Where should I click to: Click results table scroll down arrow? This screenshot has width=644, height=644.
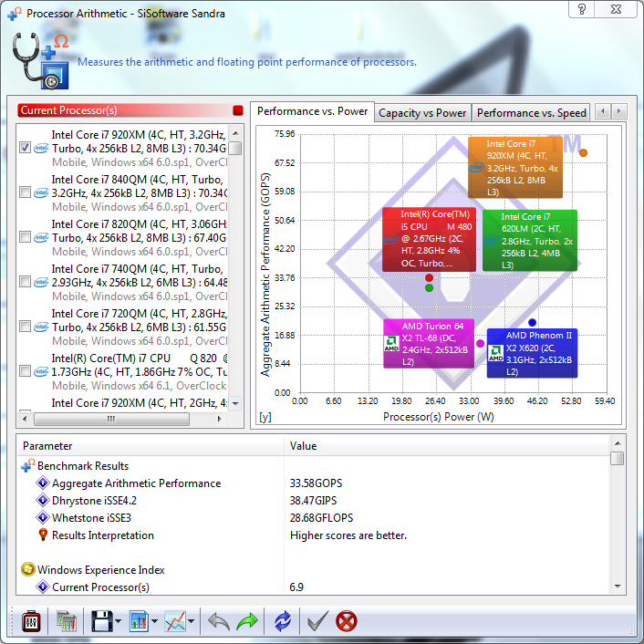click(618, 587)
